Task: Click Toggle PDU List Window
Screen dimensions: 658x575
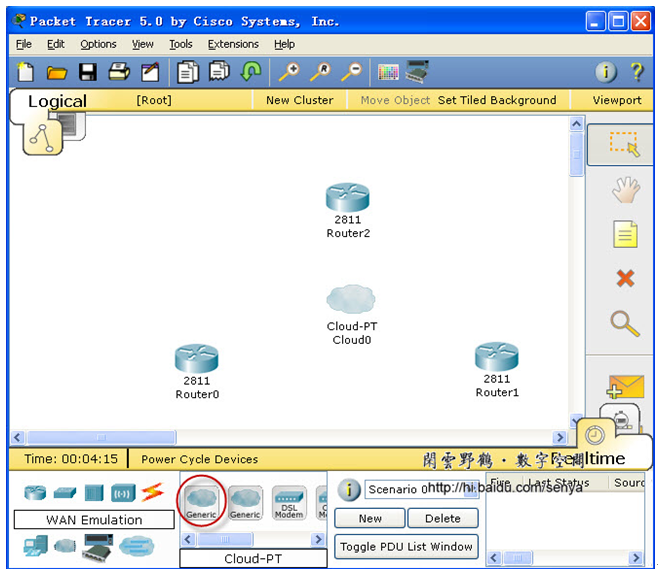Action: pyautogui.click(x=406, y=546)
